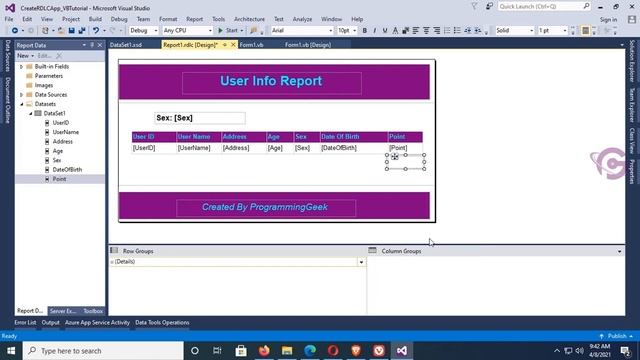Open the (Details) row group dropdown
Screen dimensions: 640x360
pyautogui.click(x=361, y=262)
